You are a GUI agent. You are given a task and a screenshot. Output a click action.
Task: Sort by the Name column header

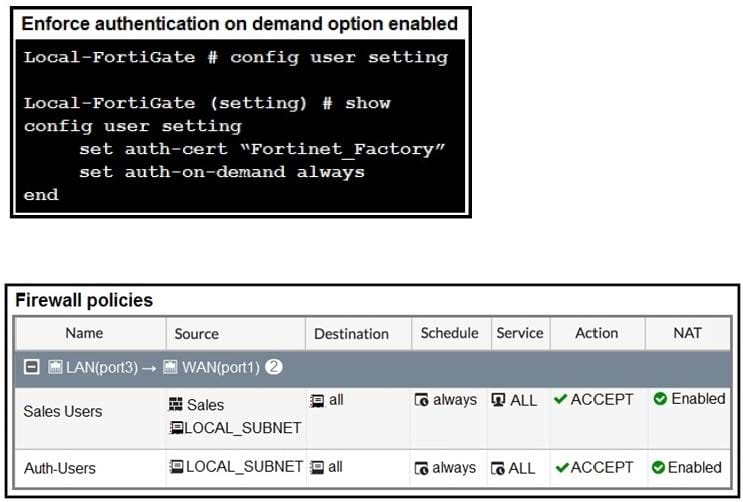pos(84,333)
